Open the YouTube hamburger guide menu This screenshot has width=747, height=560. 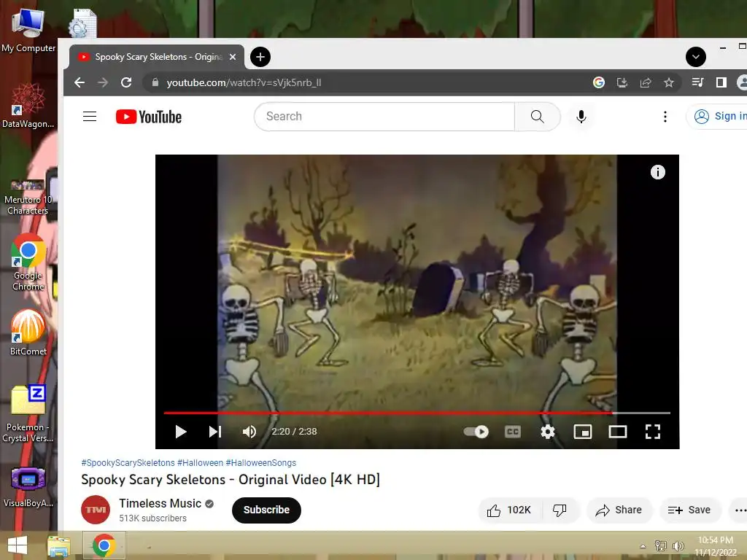click(90, 116)
